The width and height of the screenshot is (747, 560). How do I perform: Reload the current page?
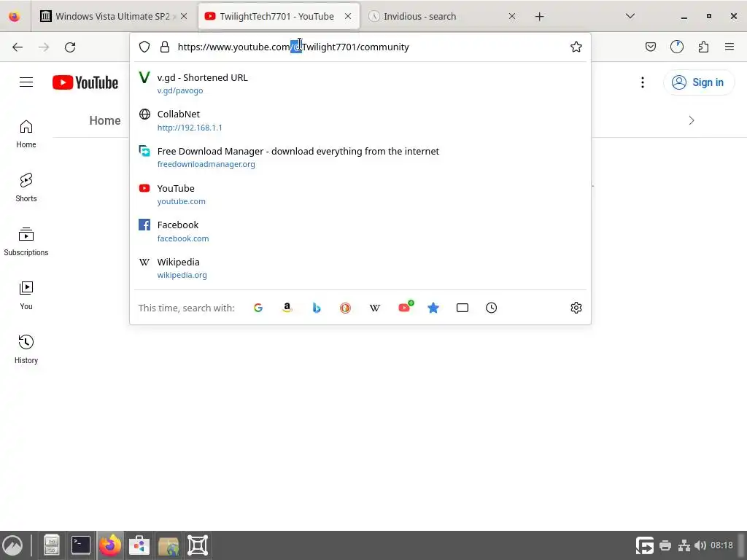tap(70, 47)
